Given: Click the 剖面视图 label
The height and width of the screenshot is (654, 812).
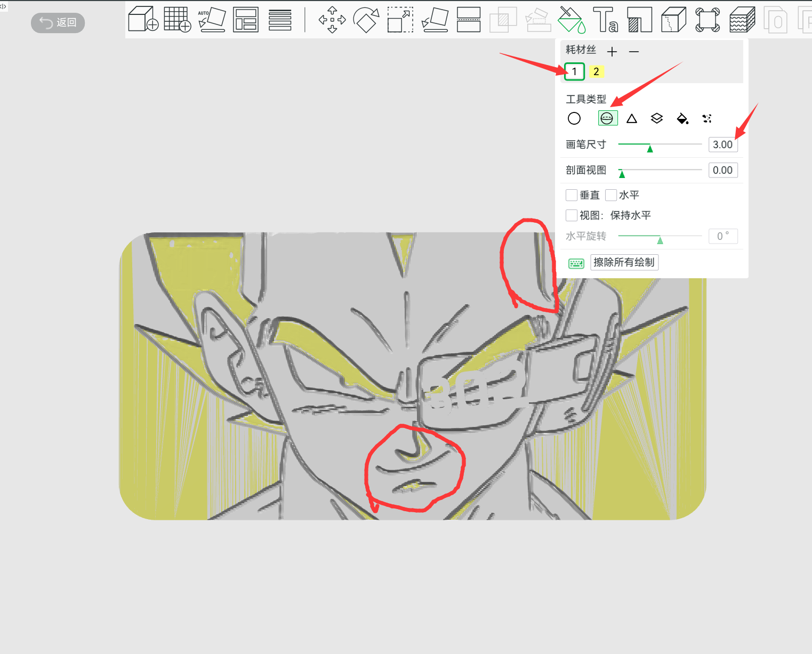Looking at the screenshot, I should [586, 170].
